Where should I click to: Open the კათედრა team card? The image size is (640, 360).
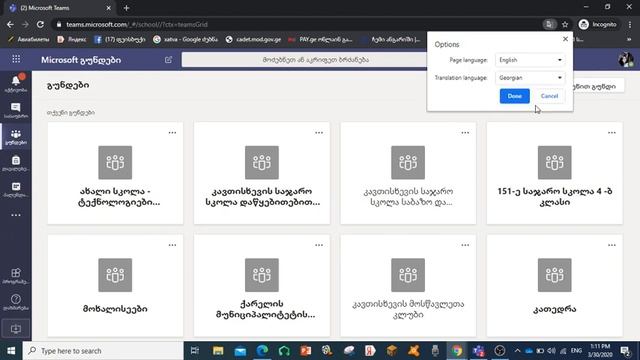click(554, 286)
